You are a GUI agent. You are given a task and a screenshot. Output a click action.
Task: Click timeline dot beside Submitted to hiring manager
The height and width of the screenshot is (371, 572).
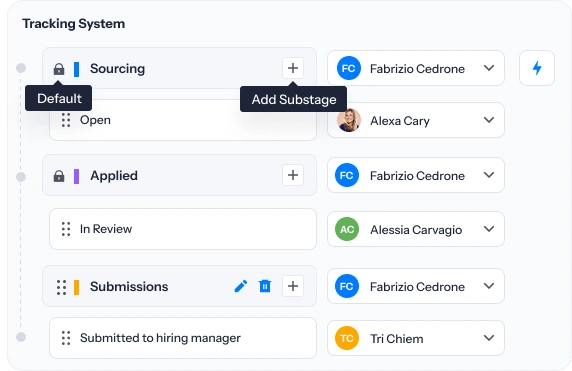21,337
